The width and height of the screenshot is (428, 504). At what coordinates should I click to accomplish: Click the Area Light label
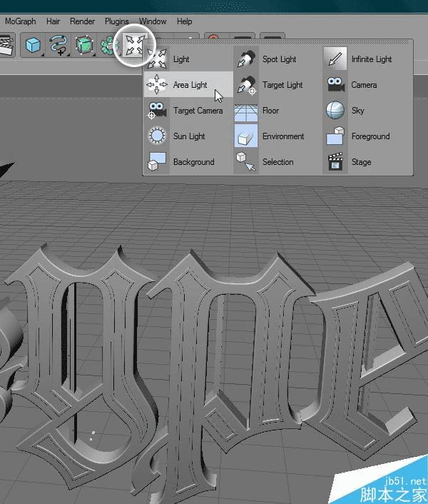click(190, 85)
